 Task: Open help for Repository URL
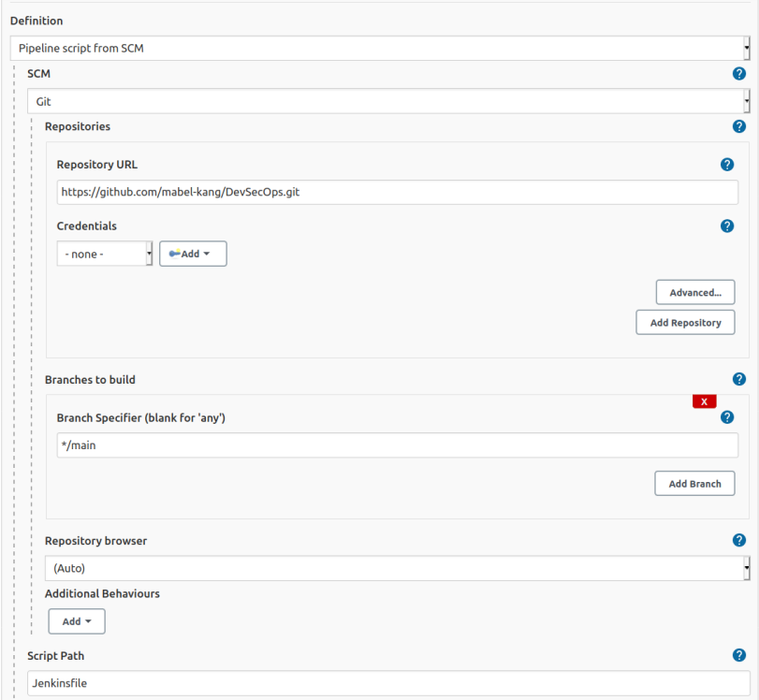point(727,164)
